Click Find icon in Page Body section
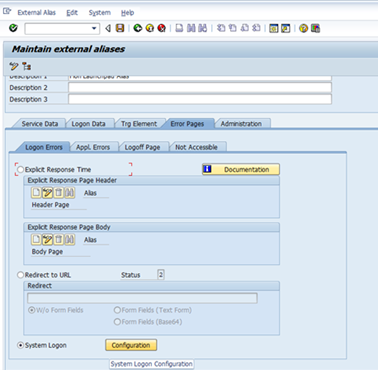This screenshot has height=370, width=378. 70,239
